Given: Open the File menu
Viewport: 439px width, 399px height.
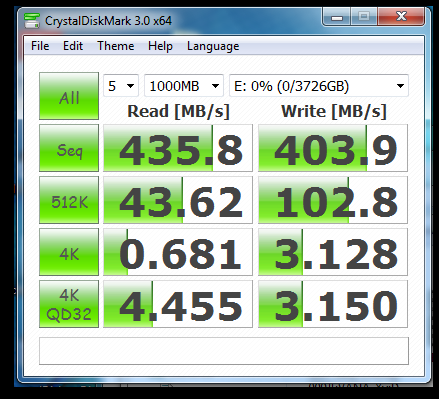Looking at the screenshot, I should click(40, 46).
